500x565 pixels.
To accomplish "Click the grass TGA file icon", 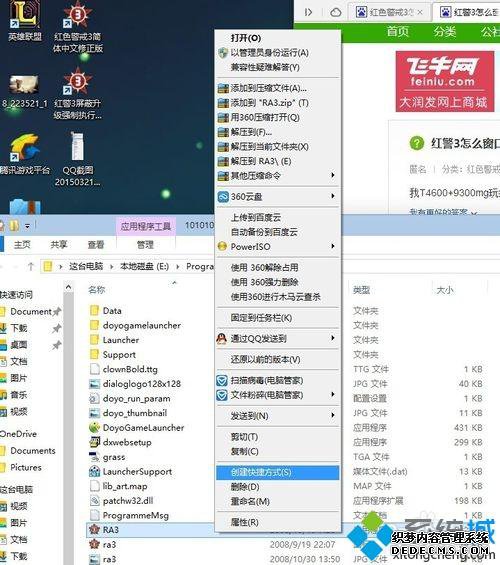I will point(94,457).
